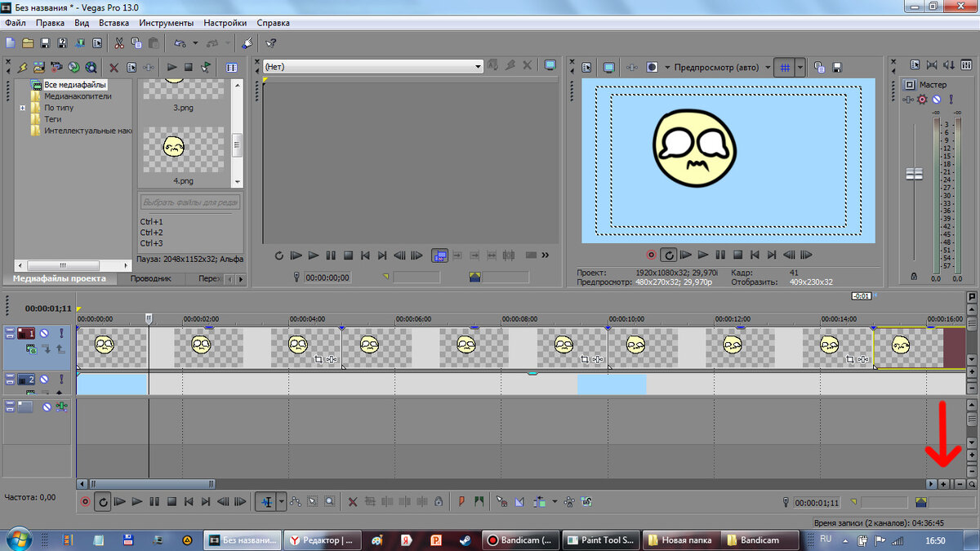
Task: Mute video track 2
Action: tap(46, 380)
